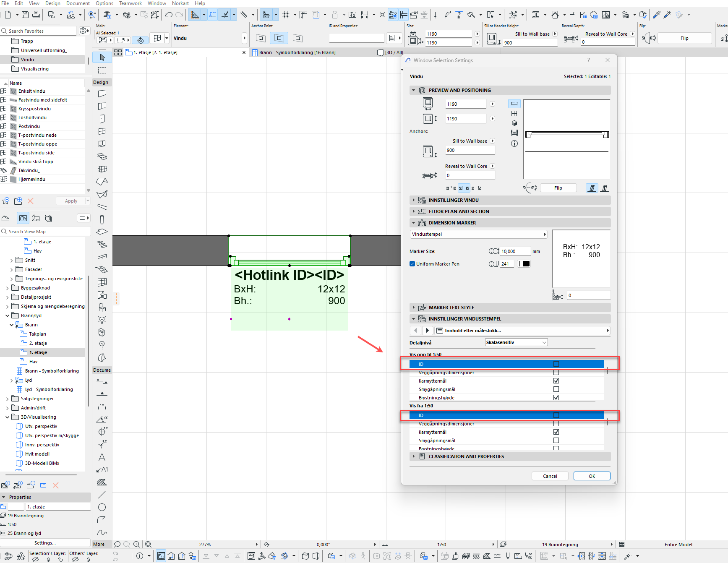
Task: Click the marker pen color swatch
Action: pos(526,264)
